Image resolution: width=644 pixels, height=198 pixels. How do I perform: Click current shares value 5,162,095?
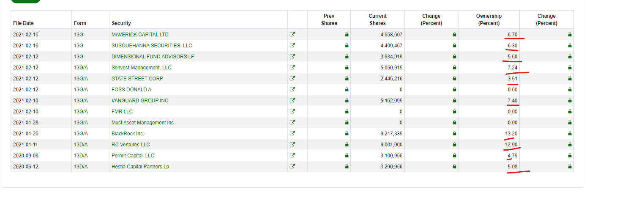coord(392,101)
